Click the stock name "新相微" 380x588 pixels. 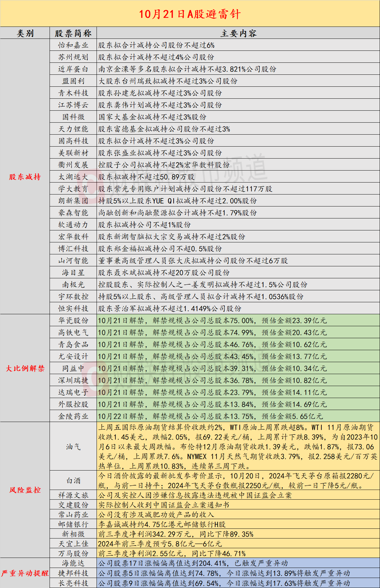click(73, 534)
